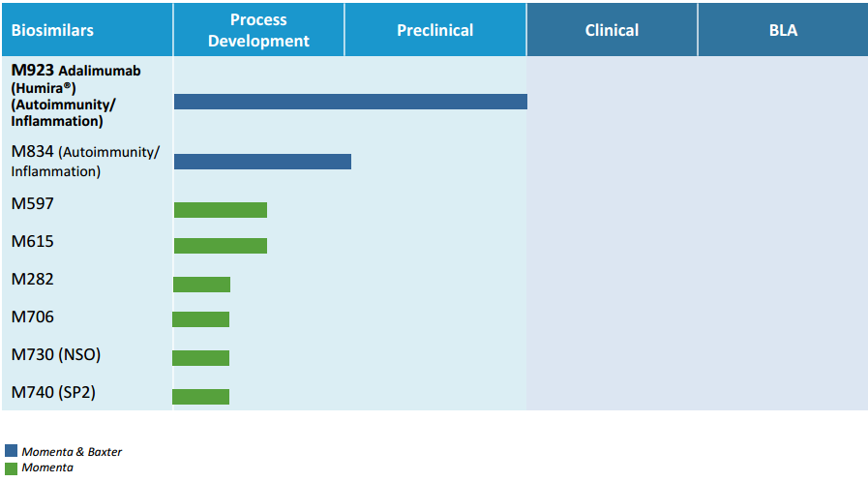Click the green Momenta legend swatch
The image size is (868, 482).
12,467
